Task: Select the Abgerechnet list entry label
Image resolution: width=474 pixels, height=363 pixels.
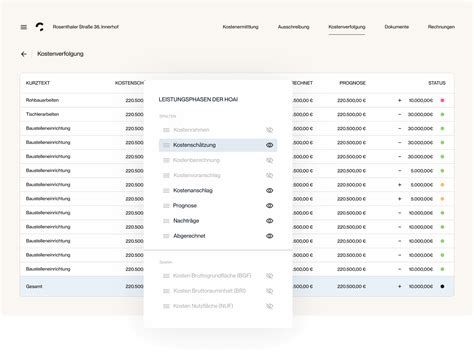Action: click(x=189, y=236)
